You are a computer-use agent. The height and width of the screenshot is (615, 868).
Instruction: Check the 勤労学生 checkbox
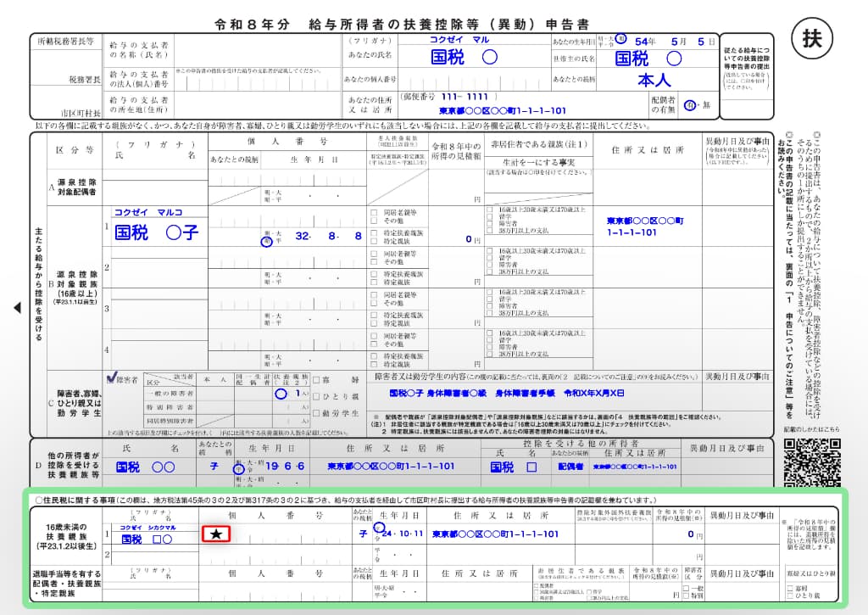pyautogui.click(x=316, y=413)
